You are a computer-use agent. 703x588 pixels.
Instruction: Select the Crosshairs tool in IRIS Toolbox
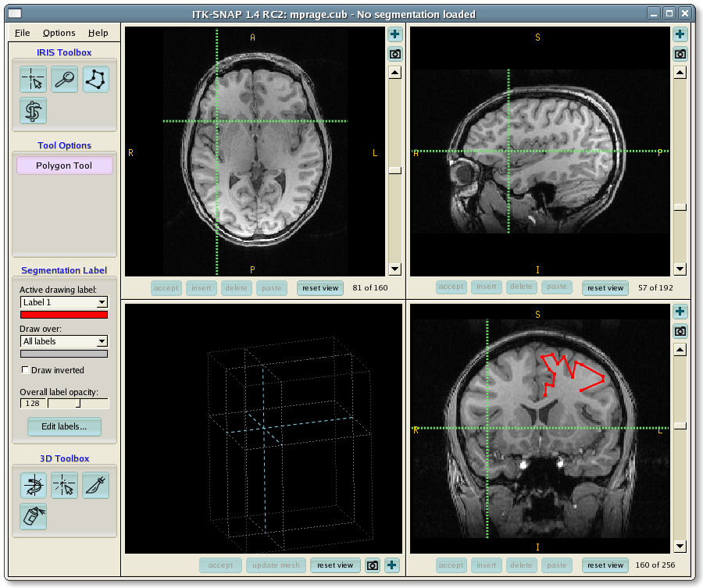point(34,80)
